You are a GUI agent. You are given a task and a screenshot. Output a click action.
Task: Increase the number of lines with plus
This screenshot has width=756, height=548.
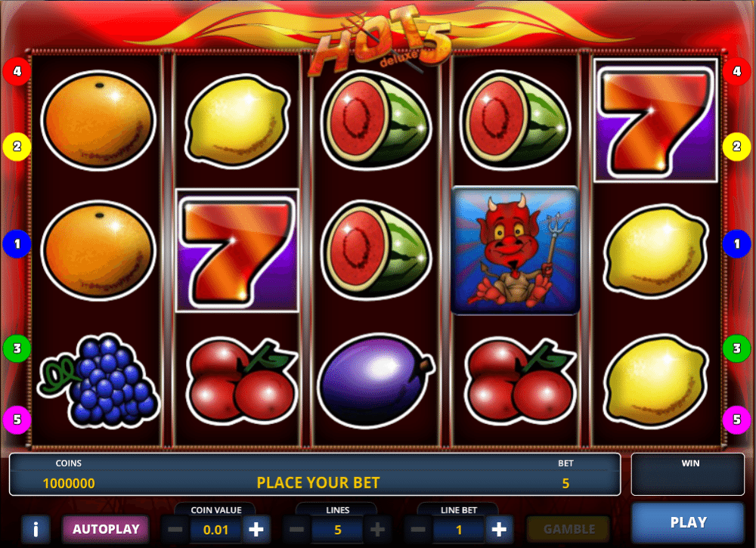click(x=377, y=530)
